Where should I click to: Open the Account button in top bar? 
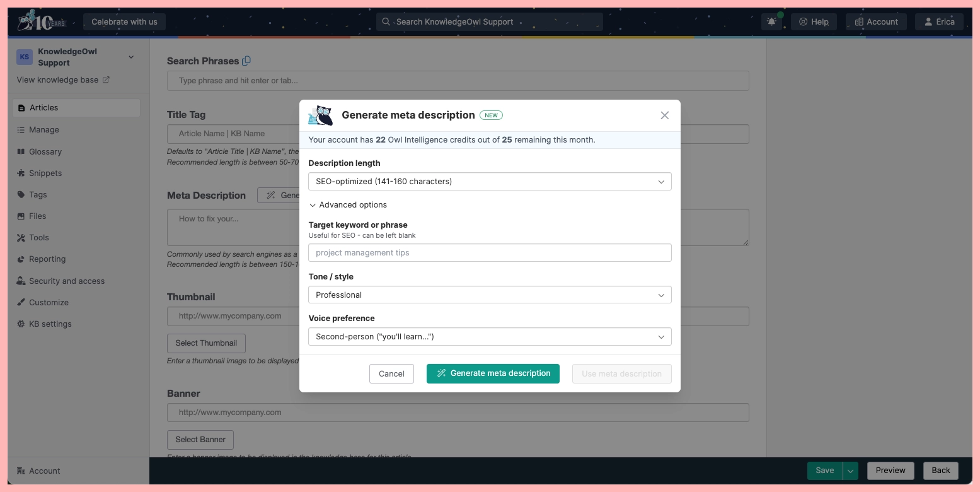876,21
